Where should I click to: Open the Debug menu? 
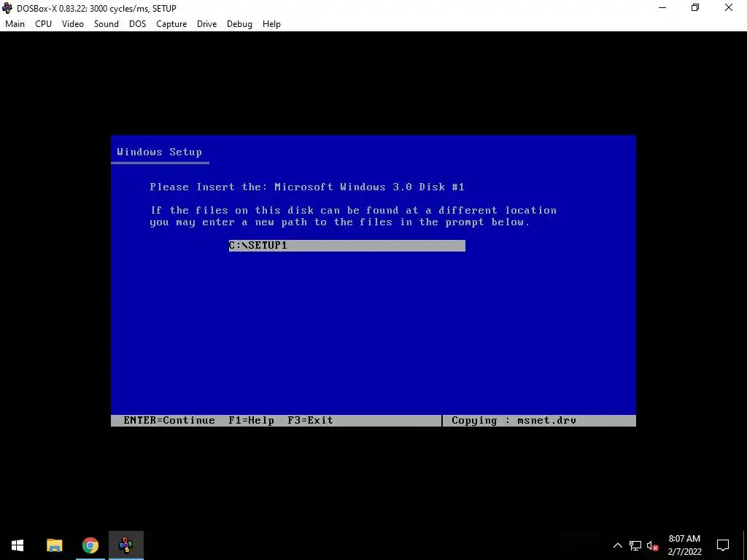click(x=239, y=24)
